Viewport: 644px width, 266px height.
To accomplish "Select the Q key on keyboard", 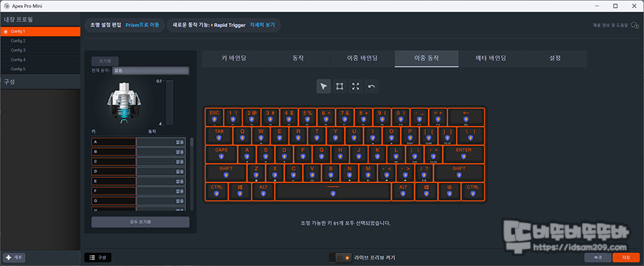I will click(243, 135).
